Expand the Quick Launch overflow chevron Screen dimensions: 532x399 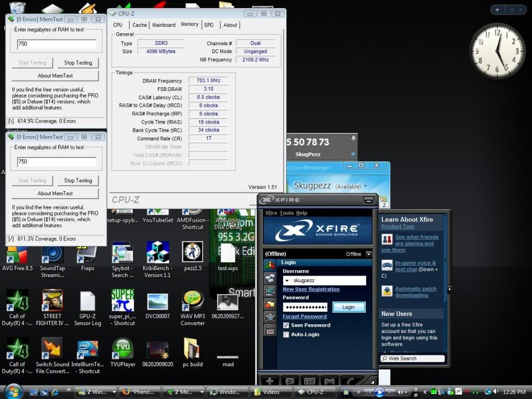[x=69, y=390]
